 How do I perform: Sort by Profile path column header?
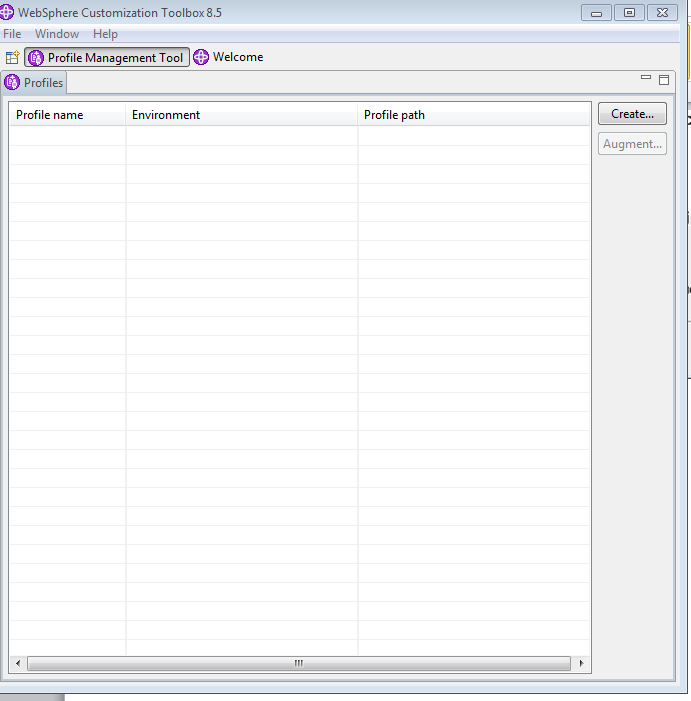pyautogui.click(x=473, y=115)
